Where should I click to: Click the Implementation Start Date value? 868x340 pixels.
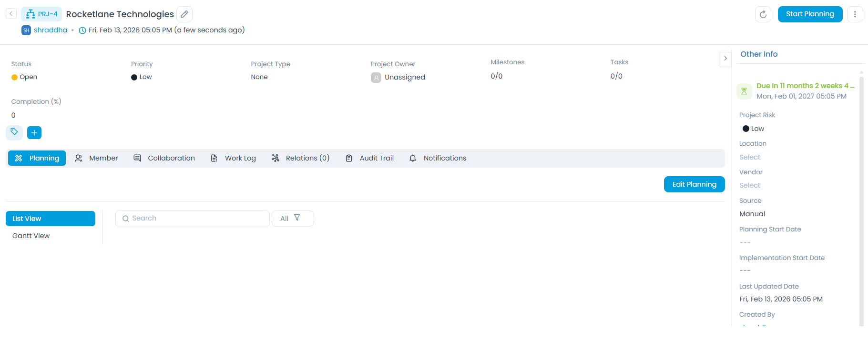(x=745, y=270)
